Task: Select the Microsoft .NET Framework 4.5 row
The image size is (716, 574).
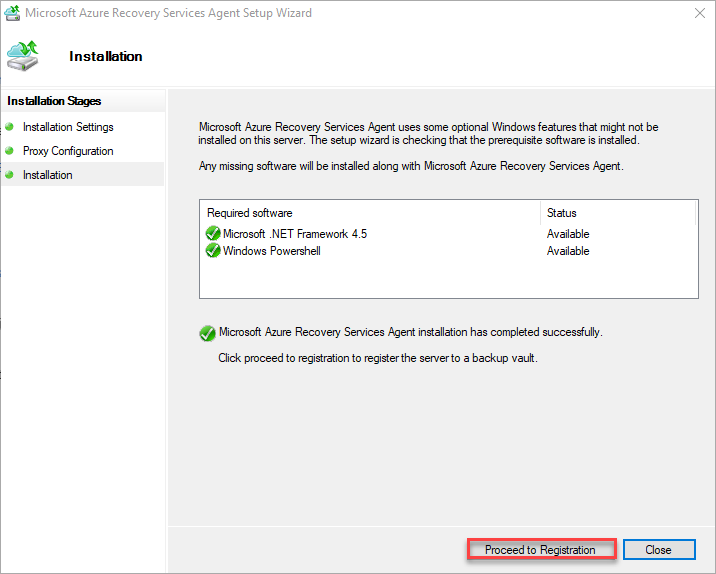Action: click(x=295, y=234)
